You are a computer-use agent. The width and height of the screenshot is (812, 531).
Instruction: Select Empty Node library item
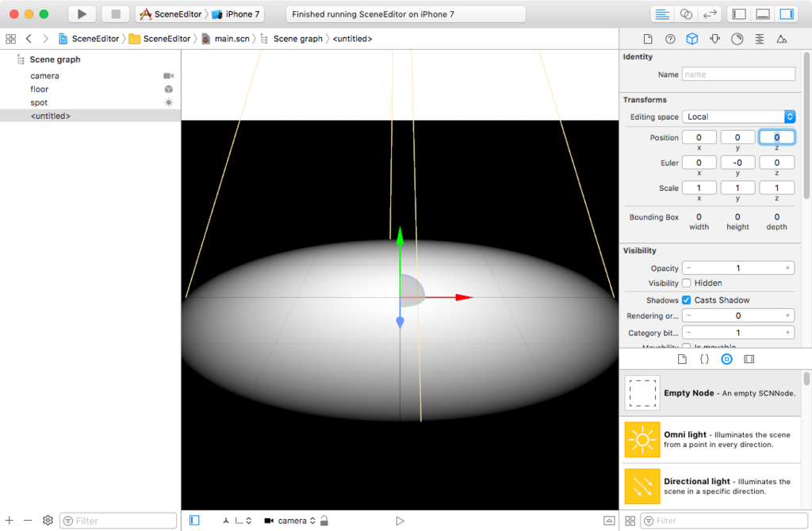point(710,393)
